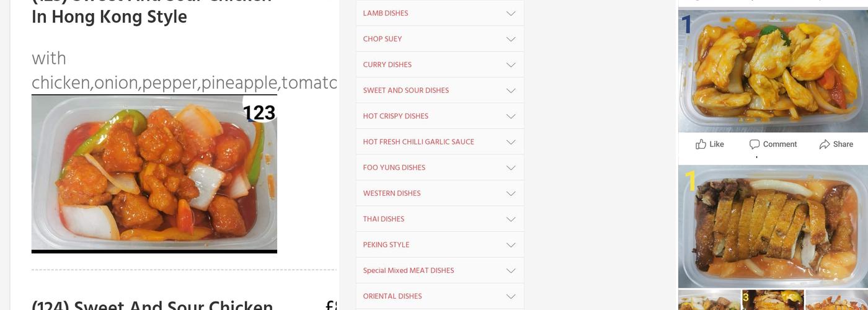The image size is (868, 310).
Task: Click the Comment speech bubble icon
Action: click(754, 144)
